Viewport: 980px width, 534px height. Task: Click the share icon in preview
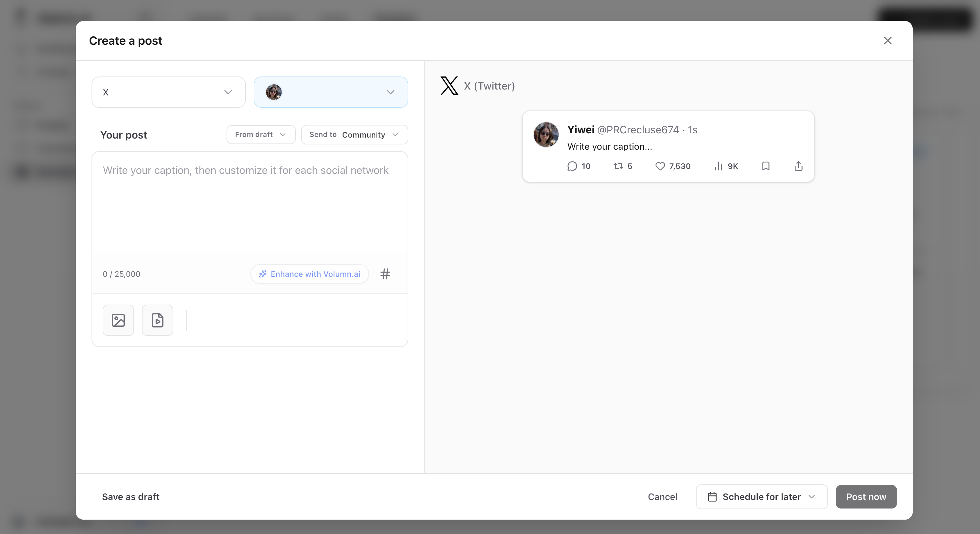[799, 166]
